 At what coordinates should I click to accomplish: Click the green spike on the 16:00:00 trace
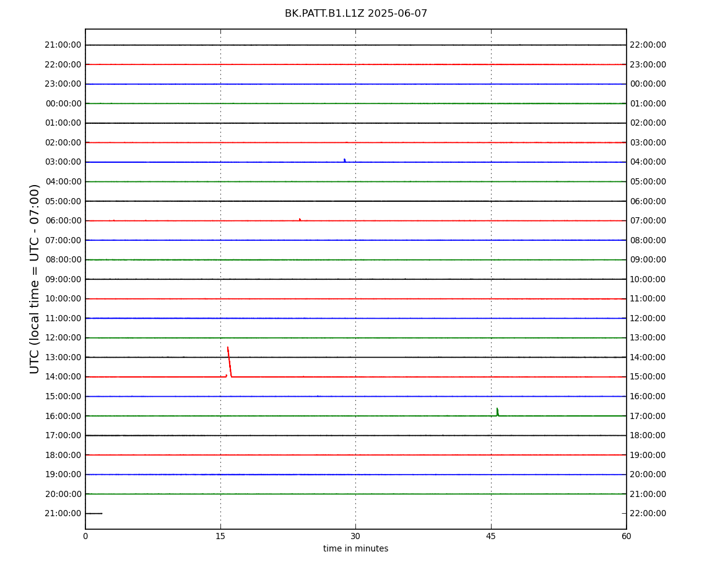pos(497,412)
